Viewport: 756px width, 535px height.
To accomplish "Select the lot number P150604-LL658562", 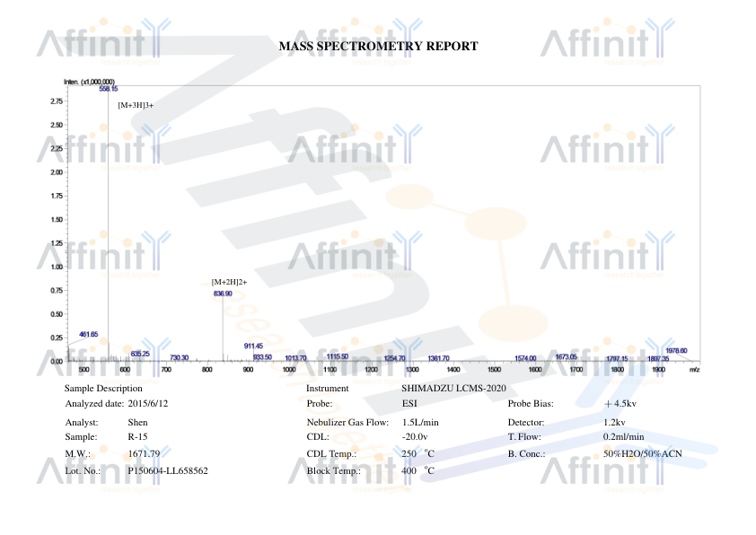I will point(168,471).
